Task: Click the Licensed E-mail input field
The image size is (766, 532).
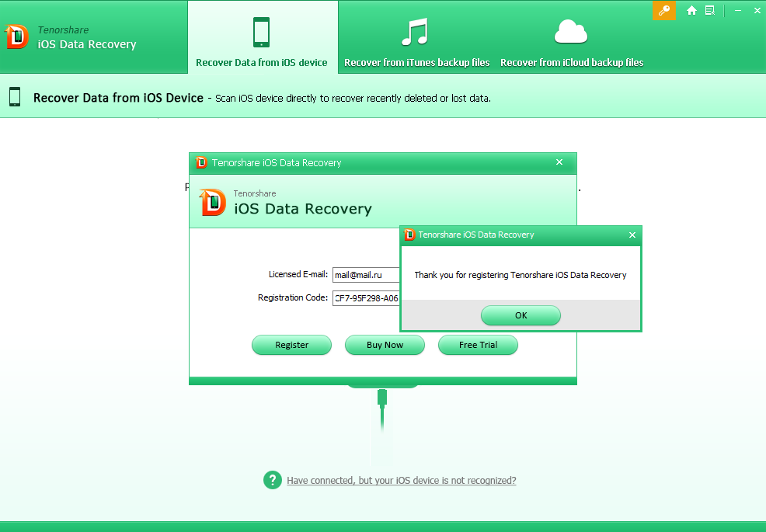Action: click(x=365, y=275)
